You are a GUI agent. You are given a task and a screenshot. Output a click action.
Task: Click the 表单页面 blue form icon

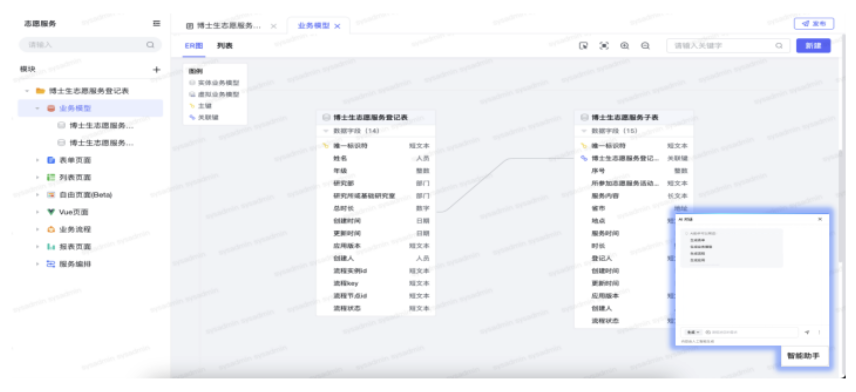click(x=51, y=160)
